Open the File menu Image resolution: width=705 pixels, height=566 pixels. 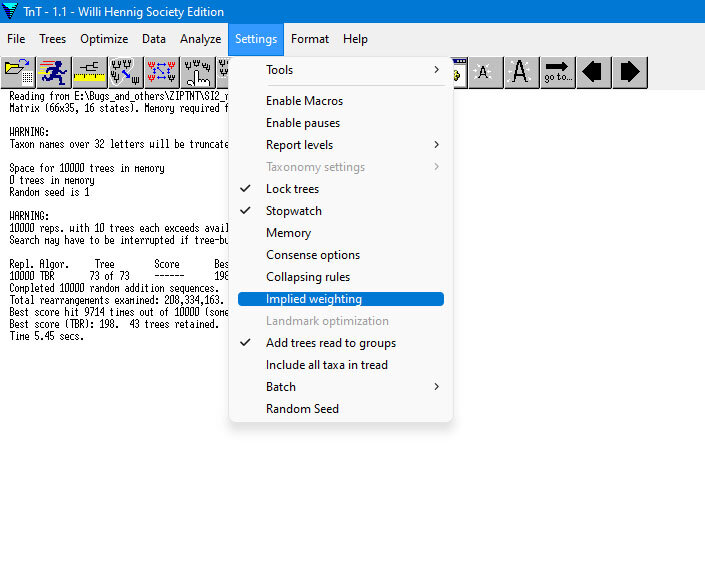point(16,39)
